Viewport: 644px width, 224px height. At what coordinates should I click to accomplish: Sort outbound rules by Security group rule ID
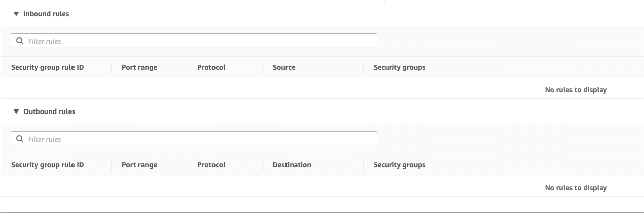(47, 165)
